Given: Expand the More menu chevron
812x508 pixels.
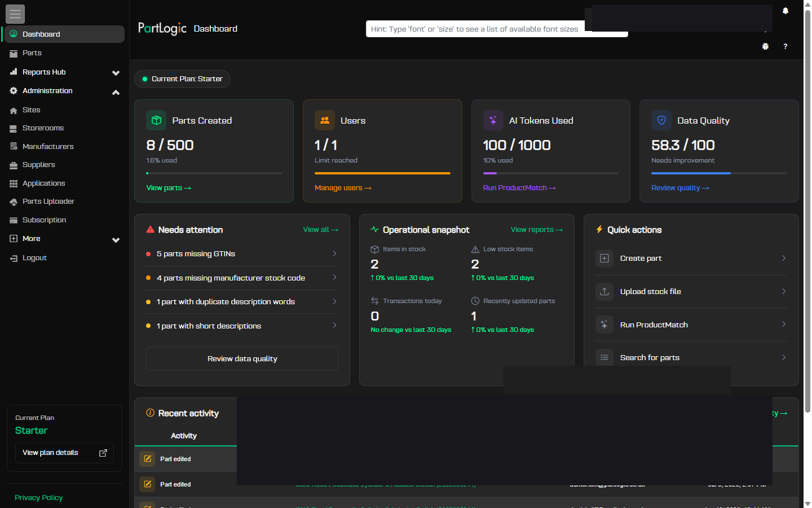Looking at the screenshot, I should tap(116, 240).
